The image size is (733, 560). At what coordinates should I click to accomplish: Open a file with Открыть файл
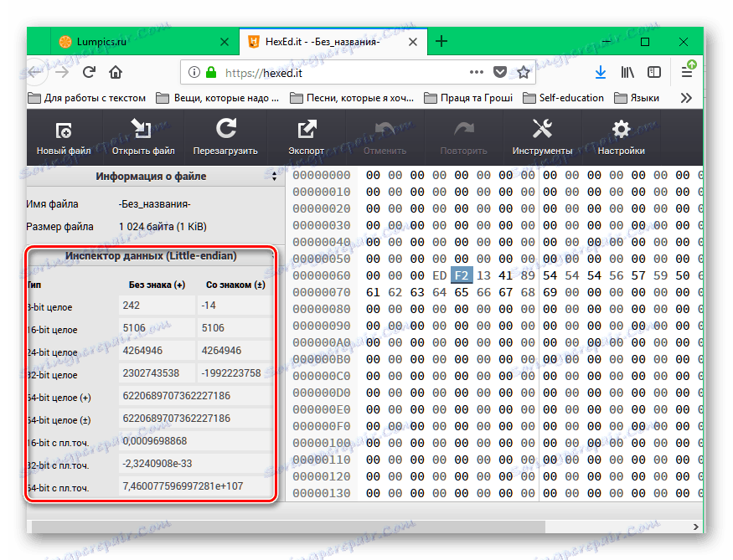click(143, 138)
